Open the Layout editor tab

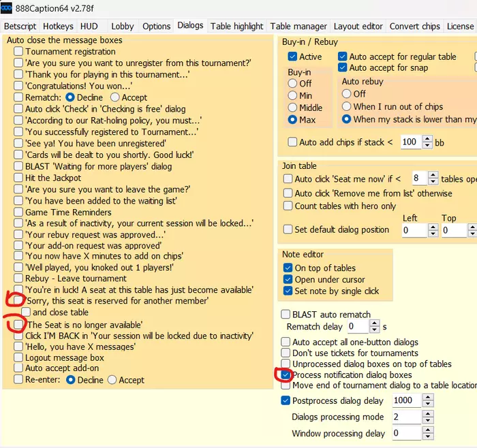click(358, 26)
